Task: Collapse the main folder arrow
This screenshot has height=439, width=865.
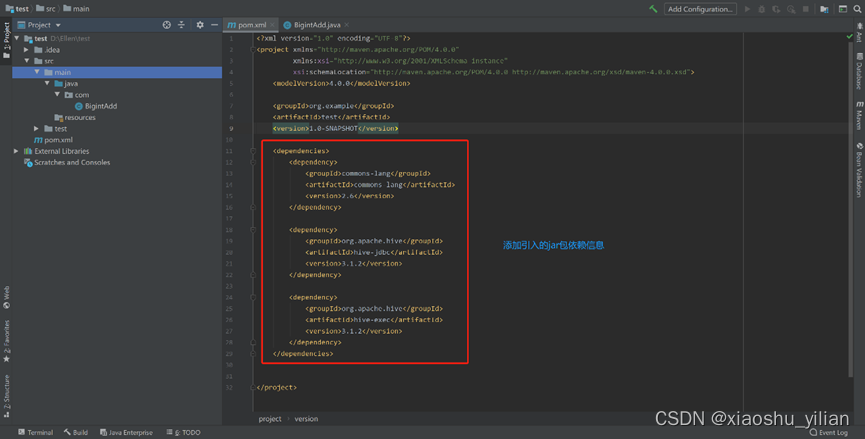Action: [x=37, y=72]
